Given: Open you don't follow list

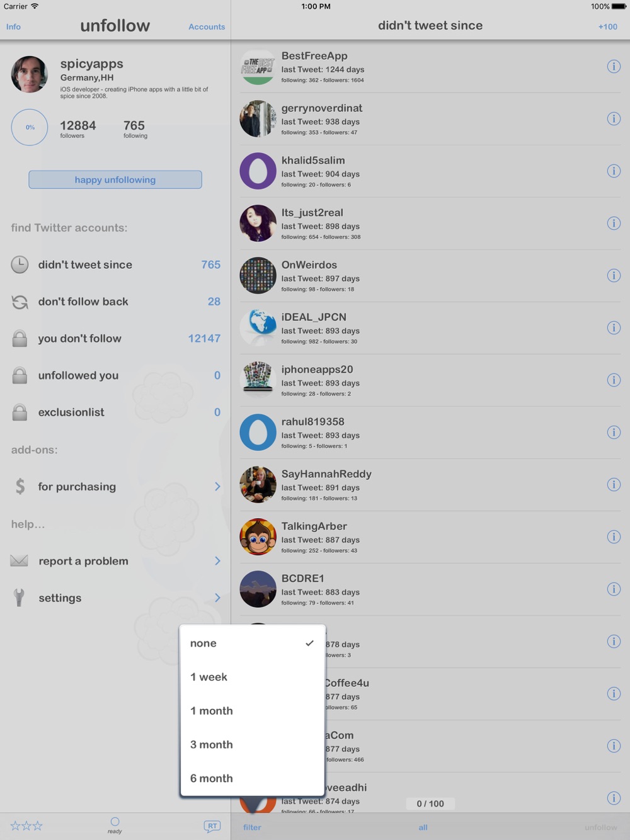Looking at the screenshot, I should (115, 339).
